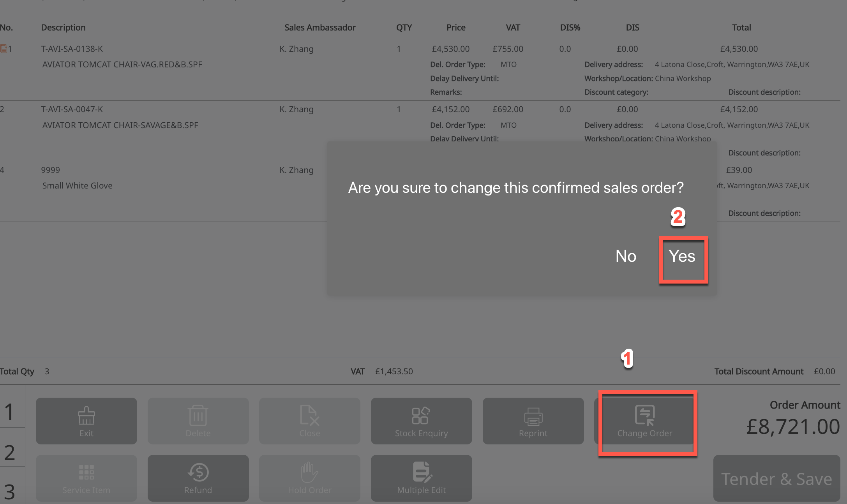Click the Refund button

[x=198, y=478]
